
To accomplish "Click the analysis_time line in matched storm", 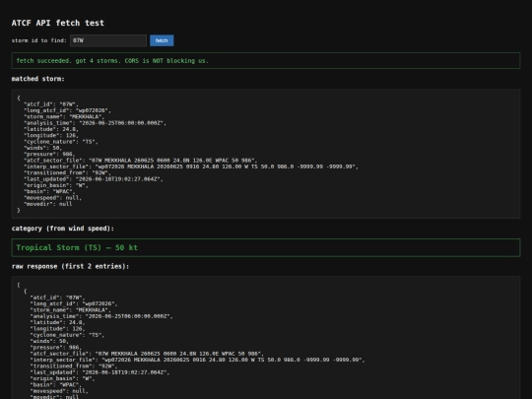I will coord(95,123).
